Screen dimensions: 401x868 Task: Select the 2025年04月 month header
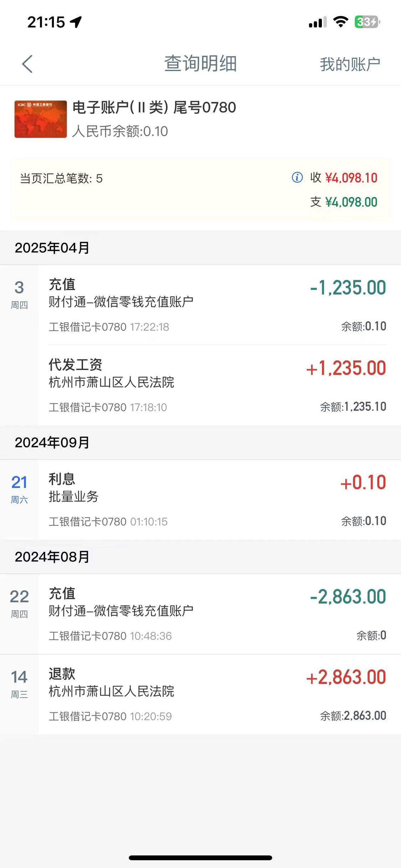(x=200, y=248)
